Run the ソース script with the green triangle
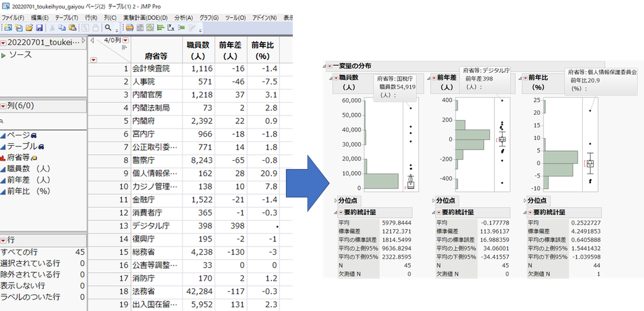 (x=4, y=55)
